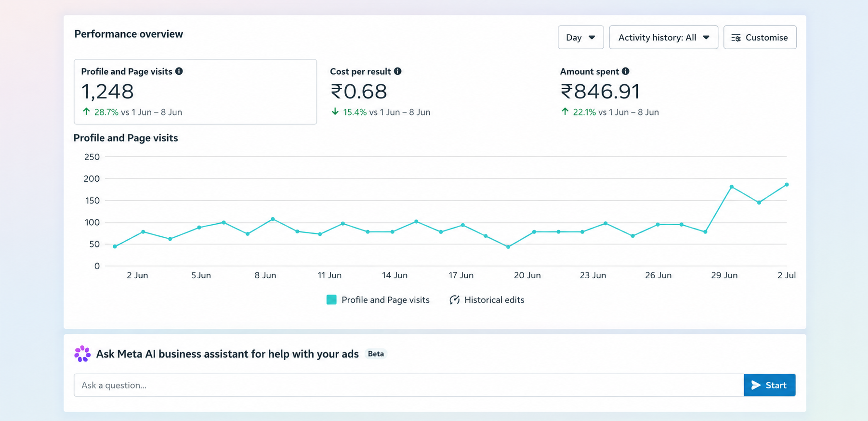
Task: Click info icon next to Amount spent
Action: [x=626, y=71]
